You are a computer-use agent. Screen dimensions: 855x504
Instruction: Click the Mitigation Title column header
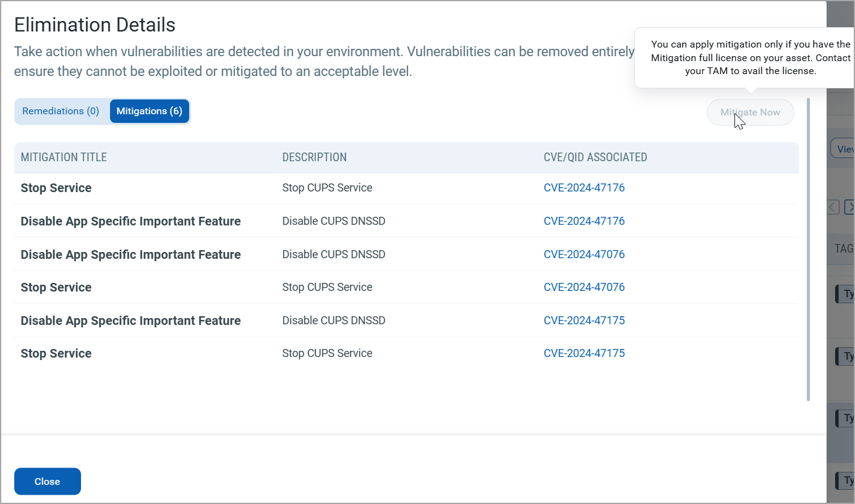coord(64,157)
